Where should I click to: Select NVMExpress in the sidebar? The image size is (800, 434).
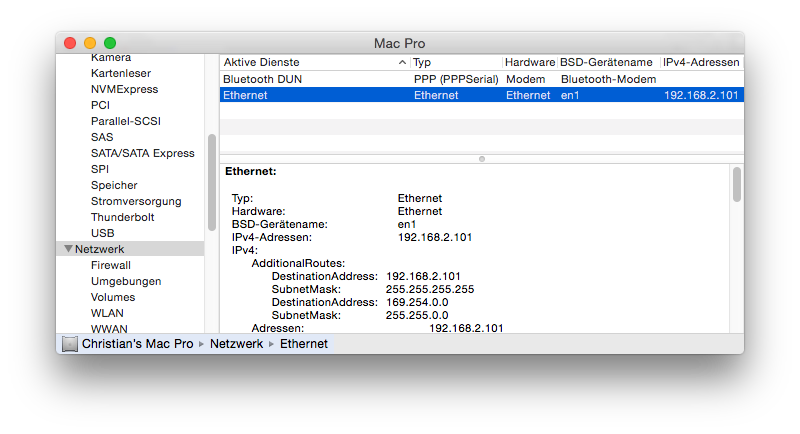(x=124, y=89)
